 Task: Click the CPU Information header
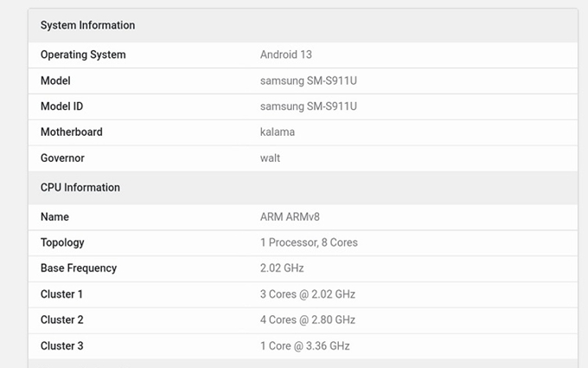click(80, 188)
